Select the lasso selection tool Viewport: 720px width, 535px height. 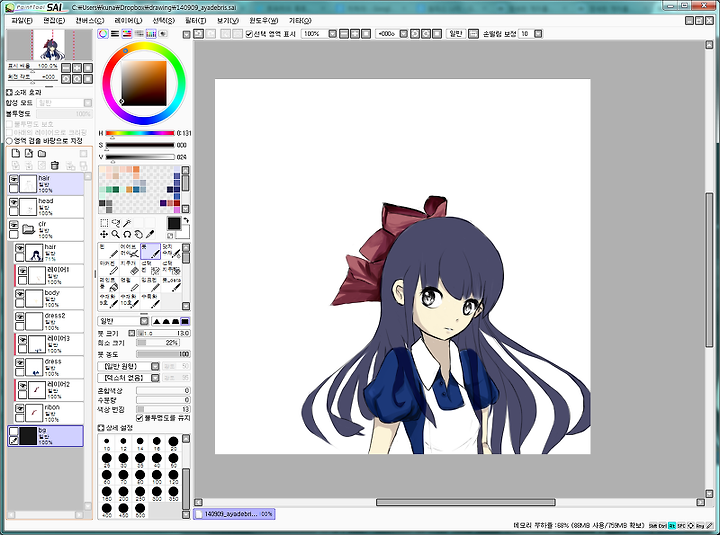(116, 223)
